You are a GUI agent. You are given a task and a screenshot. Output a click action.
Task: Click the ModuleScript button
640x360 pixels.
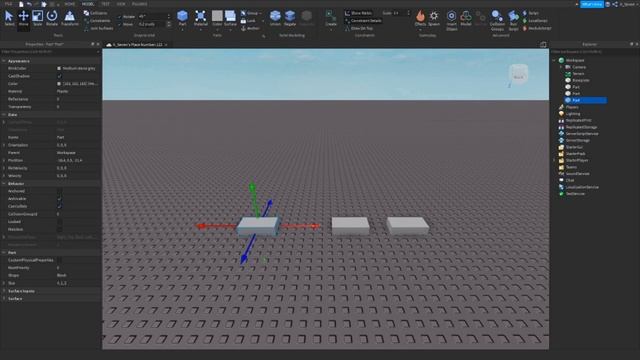tap(537, 29)
